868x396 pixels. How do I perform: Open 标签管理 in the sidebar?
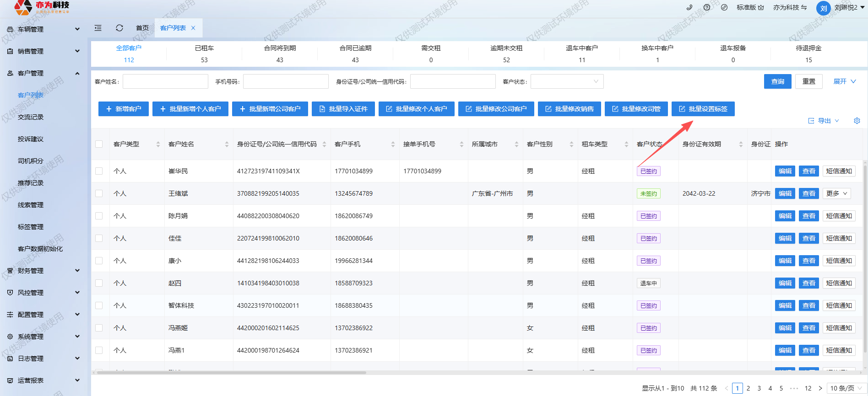click(x=31, y=227)
